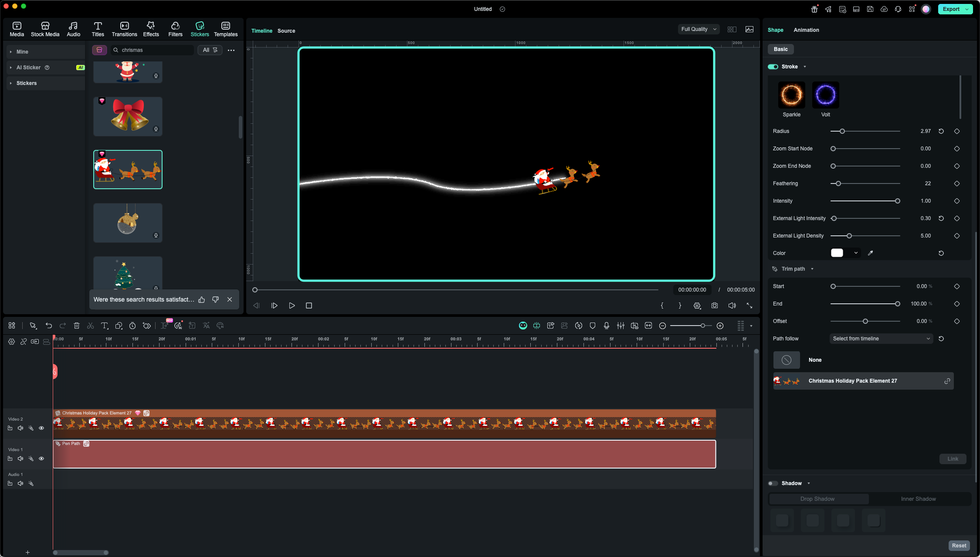The image size is (980, 557).
Task: Switch to the Animation tab
Action: [x=806, y=30]
